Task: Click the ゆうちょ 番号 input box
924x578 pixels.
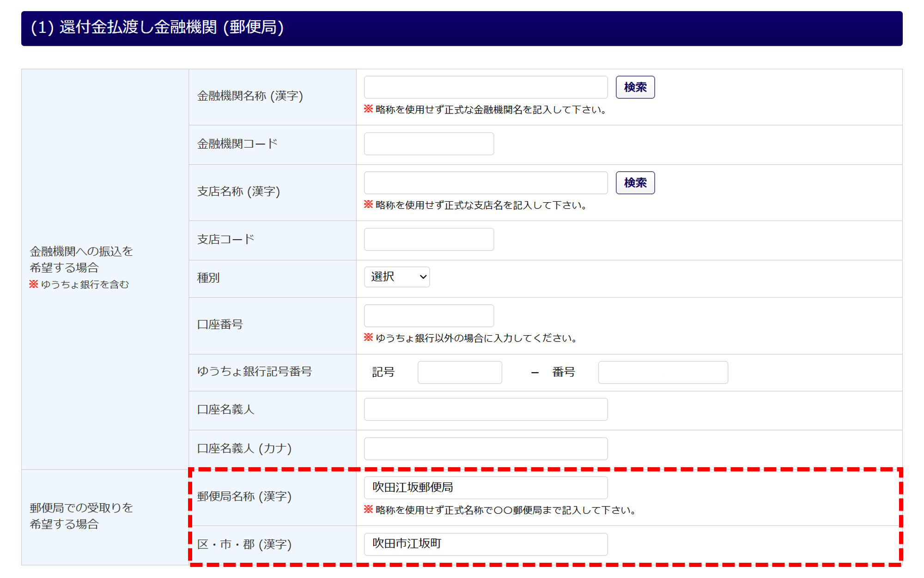Action: click(663, 373)
